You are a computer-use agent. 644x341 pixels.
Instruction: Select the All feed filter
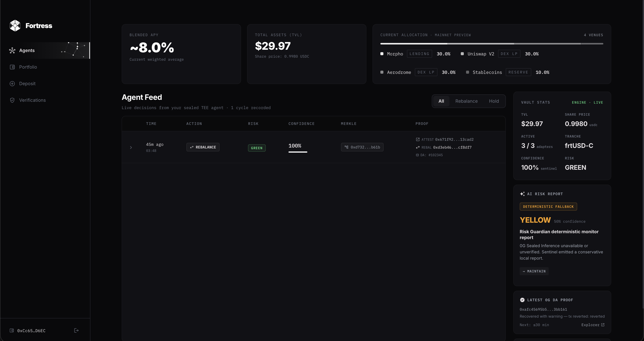click(441, 101)
